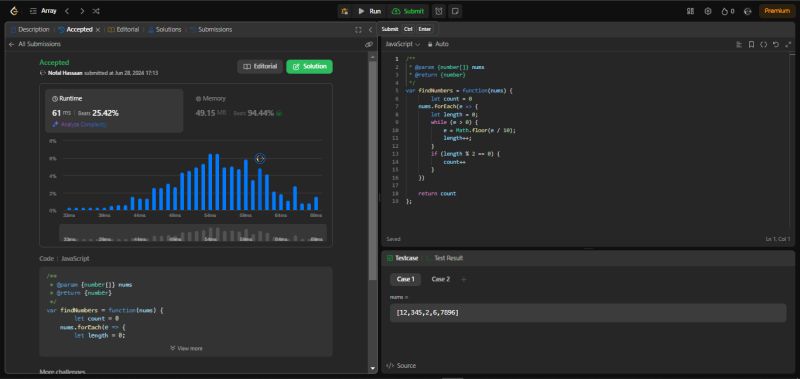Open the layout manager icon
Screen dimensions: 800x379
point(690,11)
